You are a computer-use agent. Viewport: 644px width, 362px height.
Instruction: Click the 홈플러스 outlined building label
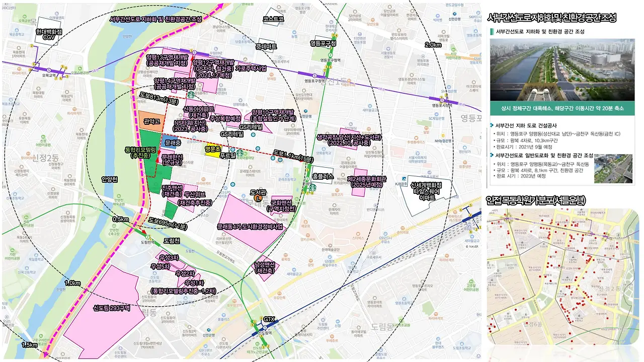point(323,176)
